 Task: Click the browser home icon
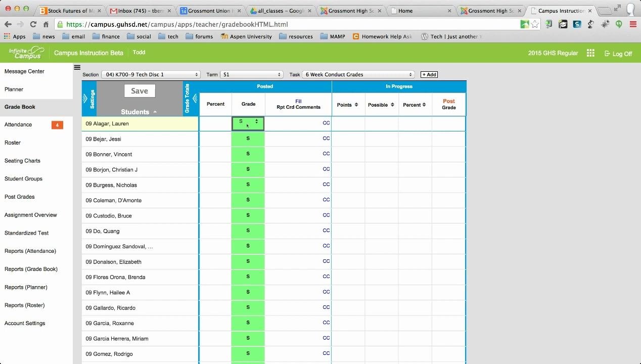pos(46,24)
